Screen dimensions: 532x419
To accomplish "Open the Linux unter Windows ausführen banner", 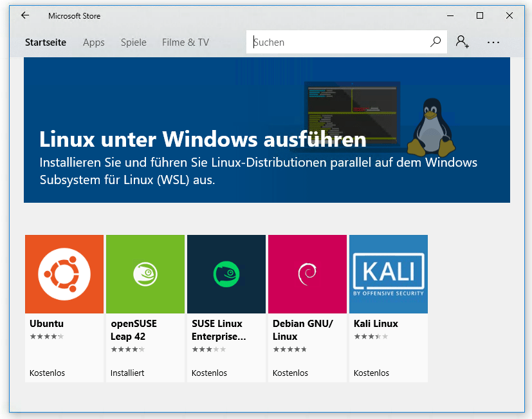I will click(x=267, y=130).
